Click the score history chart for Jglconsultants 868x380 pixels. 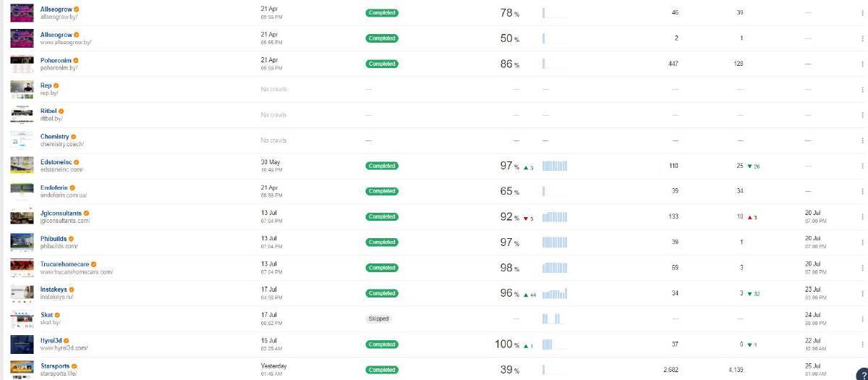(x=555, y=216)
